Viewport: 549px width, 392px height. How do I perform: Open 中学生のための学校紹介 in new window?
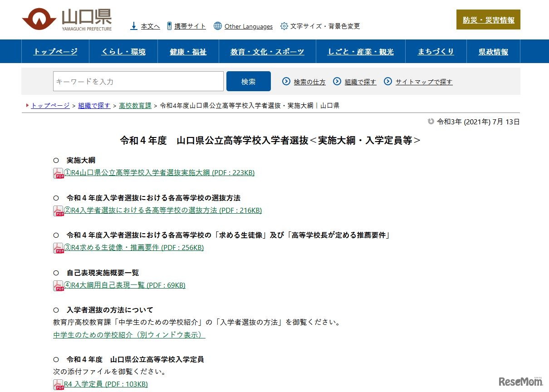click(128, 334)
